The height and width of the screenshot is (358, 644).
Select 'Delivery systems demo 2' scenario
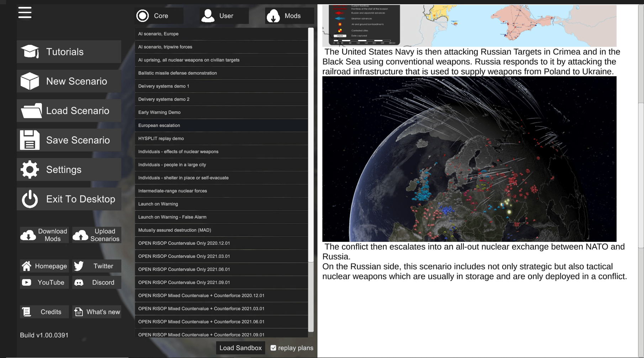point(221,99)
